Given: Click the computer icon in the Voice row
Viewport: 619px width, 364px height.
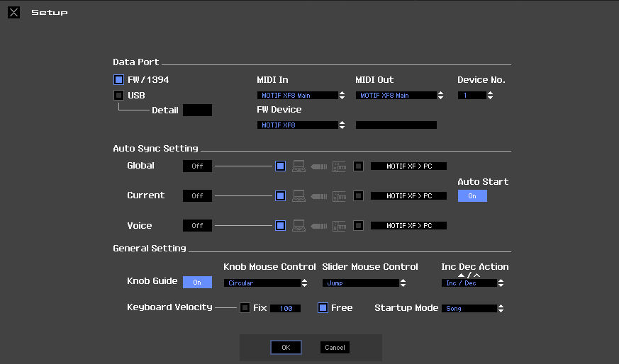Looking at the screenshot, I should pos(299,226).
